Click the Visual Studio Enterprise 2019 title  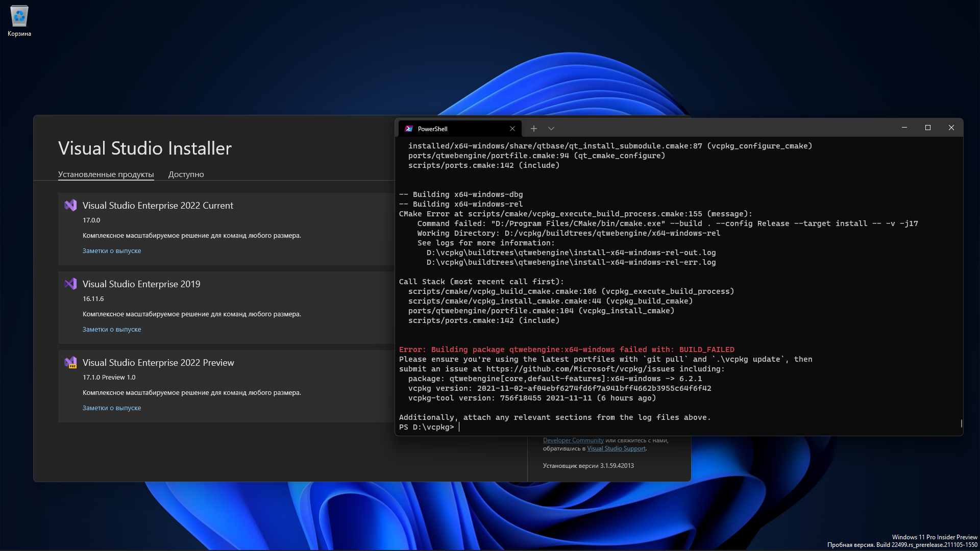pyautogui.click(x=141, y=284)
